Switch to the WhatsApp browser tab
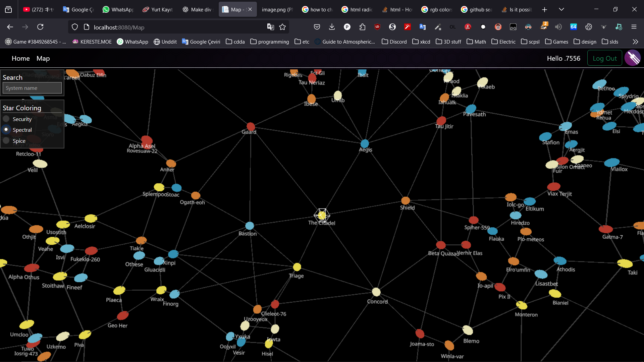644x362 pixels. coord(118,10)
